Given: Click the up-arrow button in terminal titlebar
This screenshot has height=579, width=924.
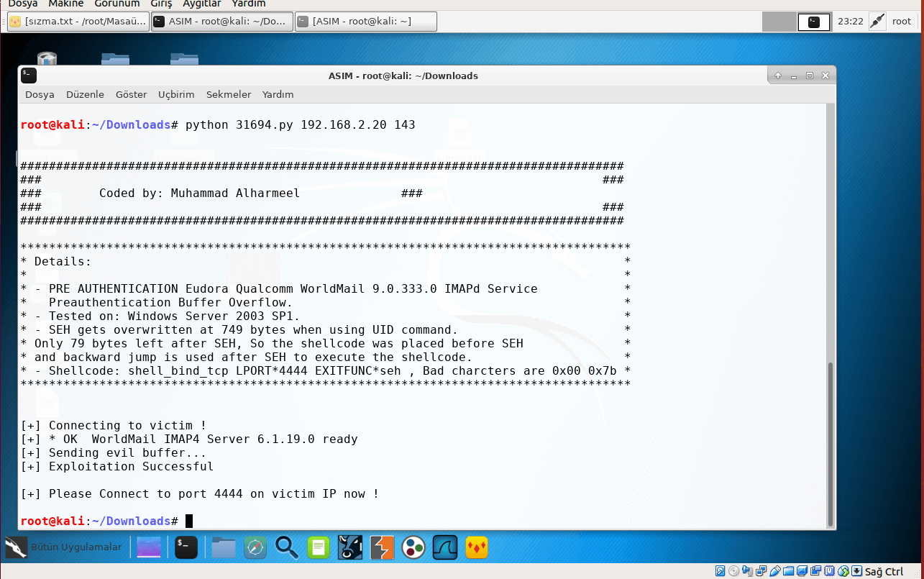Looking at the screenshot, I should click(778, 76).
